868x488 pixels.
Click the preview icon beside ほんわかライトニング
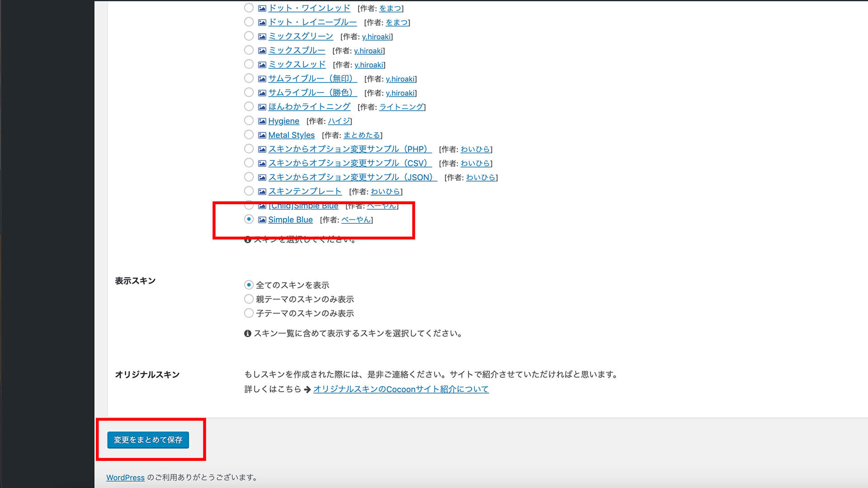pyautogui.click(x=262, y=107)
